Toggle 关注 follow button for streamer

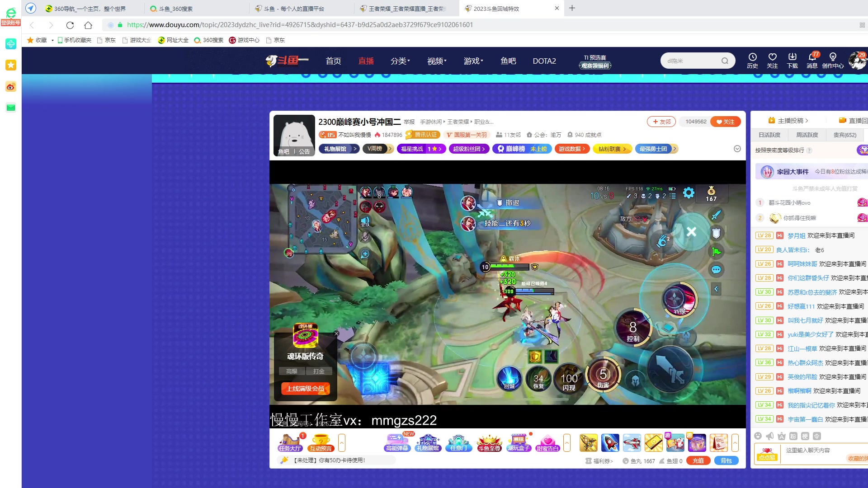(726, 122)
